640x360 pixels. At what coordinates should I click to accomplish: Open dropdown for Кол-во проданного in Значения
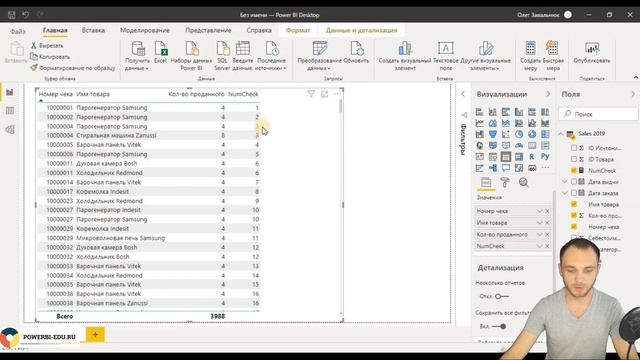click(x=540, y=235)
